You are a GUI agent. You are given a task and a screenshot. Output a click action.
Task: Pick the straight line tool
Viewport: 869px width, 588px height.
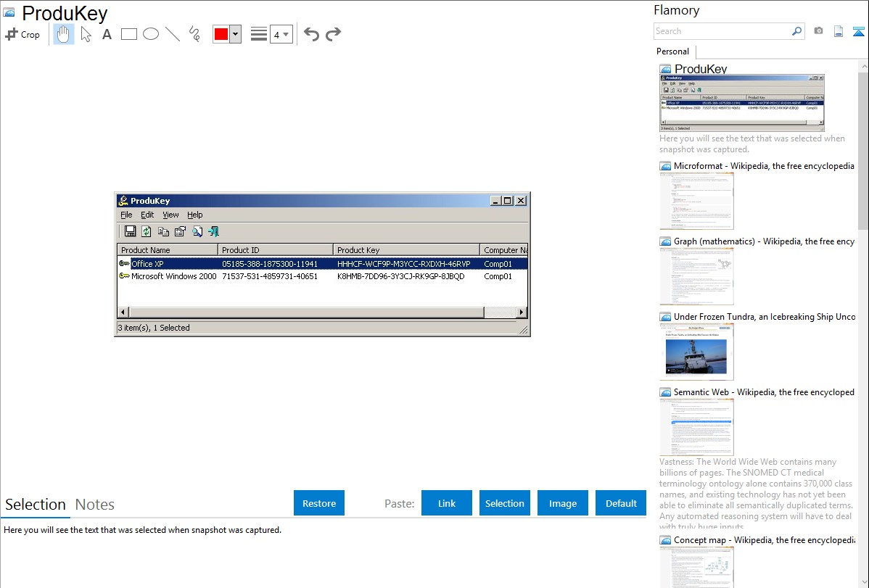173,34
